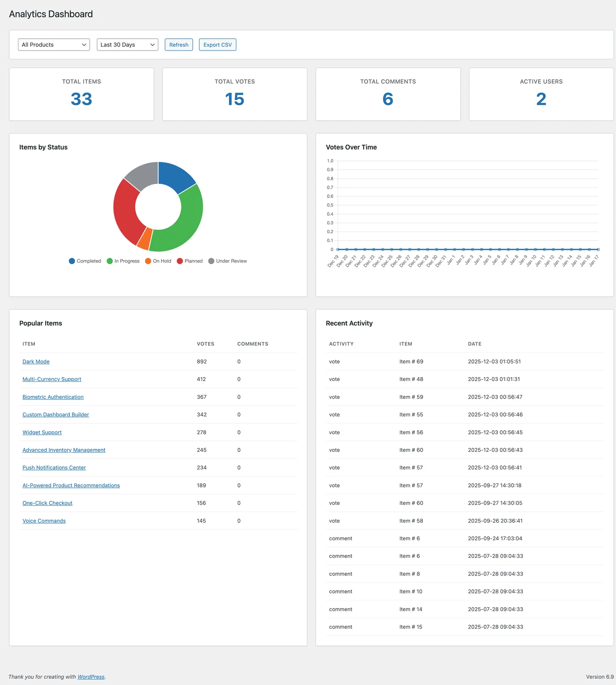Click the 412 votes value
The image size is (616, 685).
(x=202, y=379)
